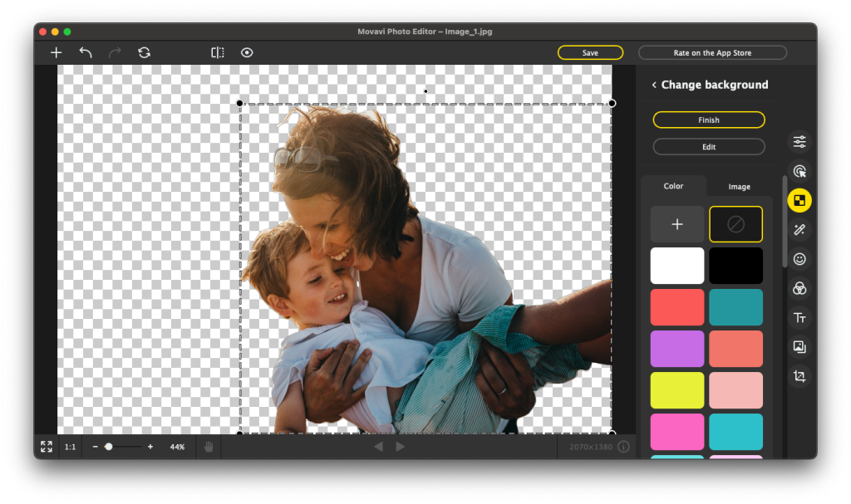Reset all changes with the reset icon
The height and width of the screenshot is (504, 851).
click(144, 52)
